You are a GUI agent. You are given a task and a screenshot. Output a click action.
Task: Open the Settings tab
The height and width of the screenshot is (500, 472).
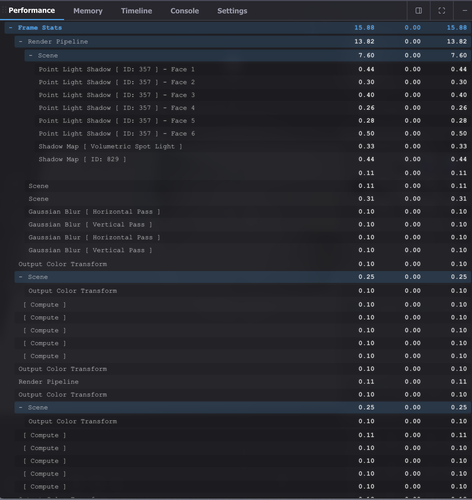[232, 11]
